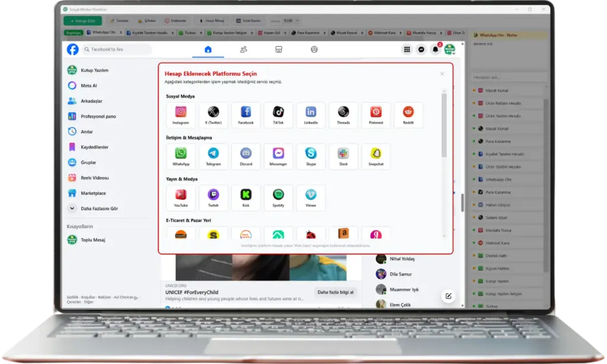Select the Spotify platform icon
Screen dimensions: 607x364
279,198
